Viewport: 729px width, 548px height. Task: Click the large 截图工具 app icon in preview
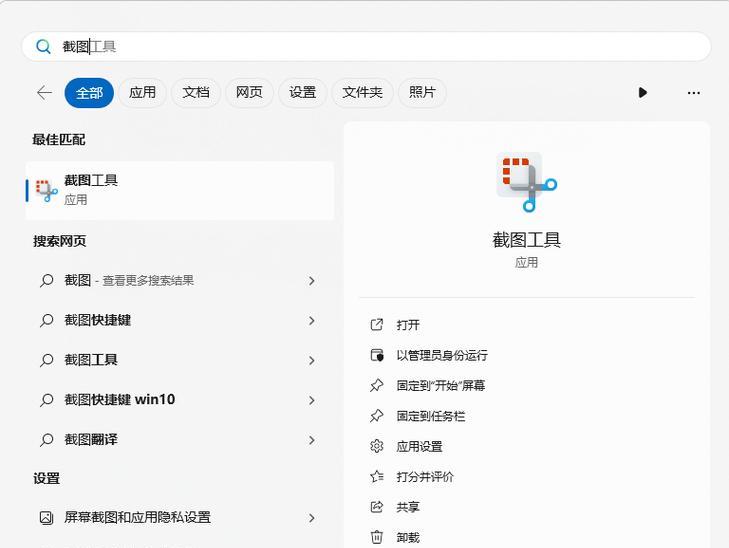[x=526, y=182]
